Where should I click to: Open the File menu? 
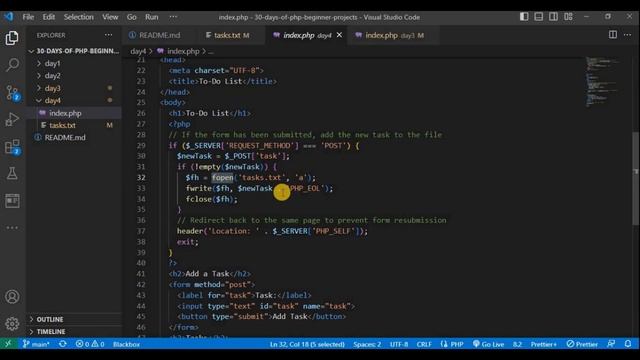[28, 17]
